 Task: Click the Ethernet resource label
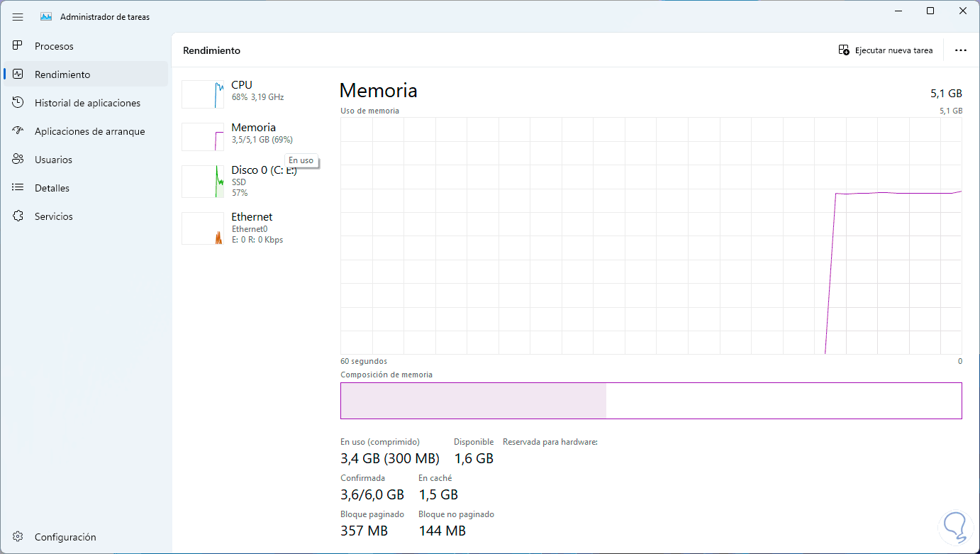[x=252, y=217]
